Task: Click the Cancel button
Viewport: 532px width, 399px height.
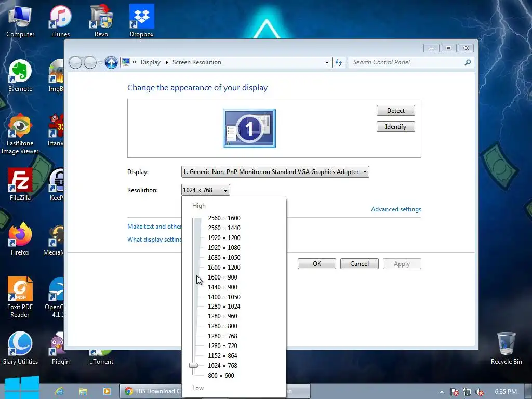Action: 360,263
